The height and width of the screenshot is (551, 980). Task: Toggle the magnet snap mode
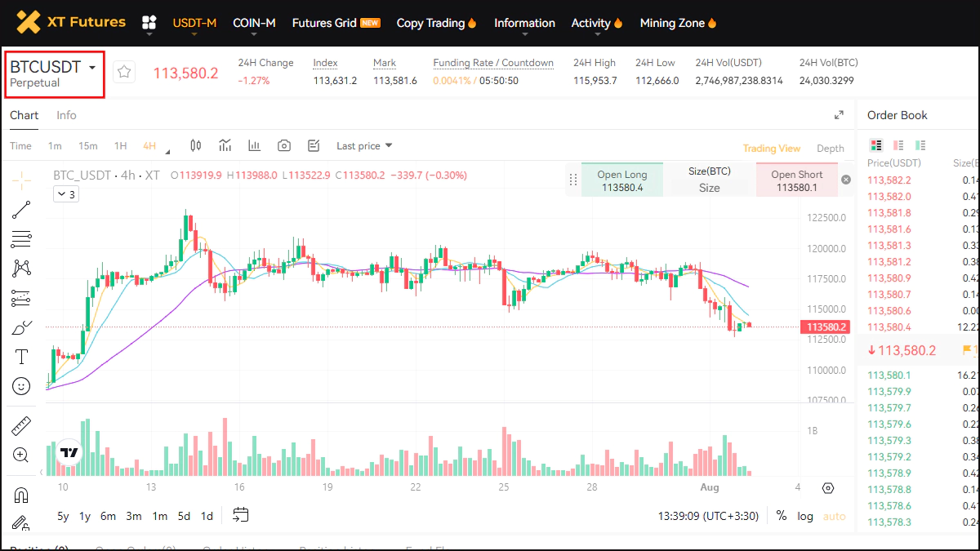(21, 495)
